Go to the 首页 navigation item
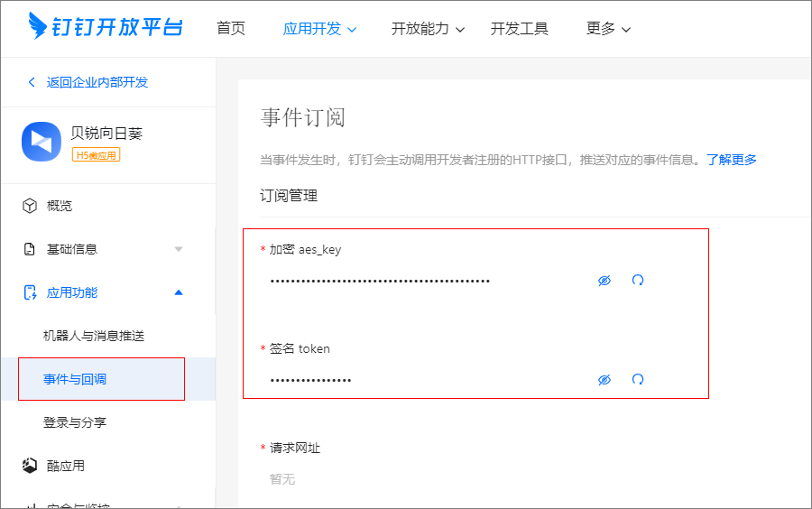Viewport: 812px width, 509px height. tap(231, 29)
